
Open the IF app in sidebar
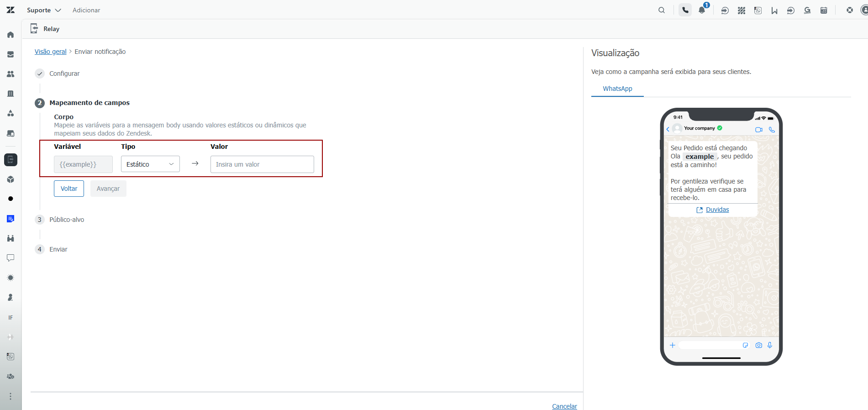[x=11, y=317]
